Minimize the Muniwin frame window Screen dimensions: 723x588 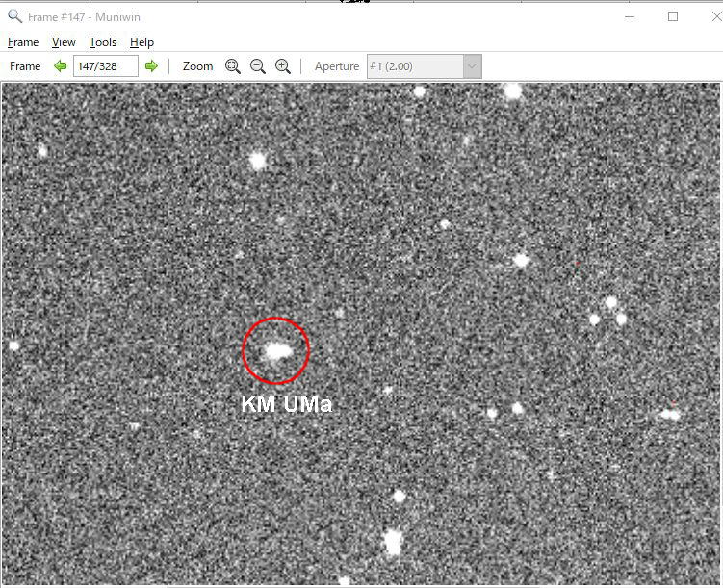(x=630, y=17)
